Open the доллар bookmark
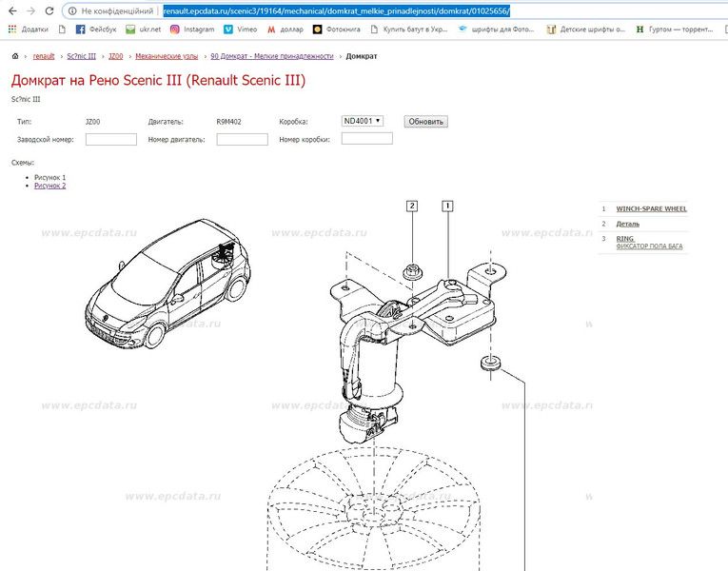Image resolution: width=728 pixels, height=571 pixels. point(285,30)
